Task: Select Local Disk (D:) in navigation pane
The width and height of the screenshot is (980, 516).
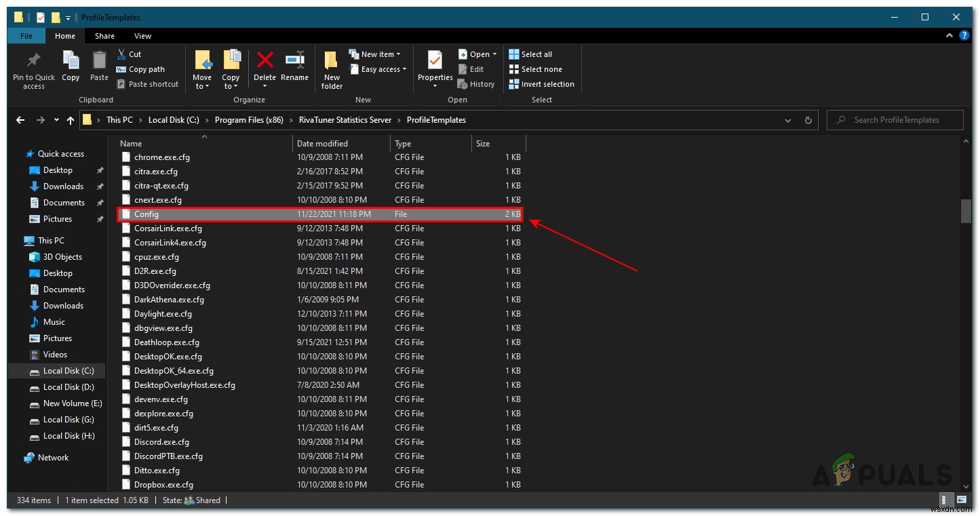Action: point(68,387)
